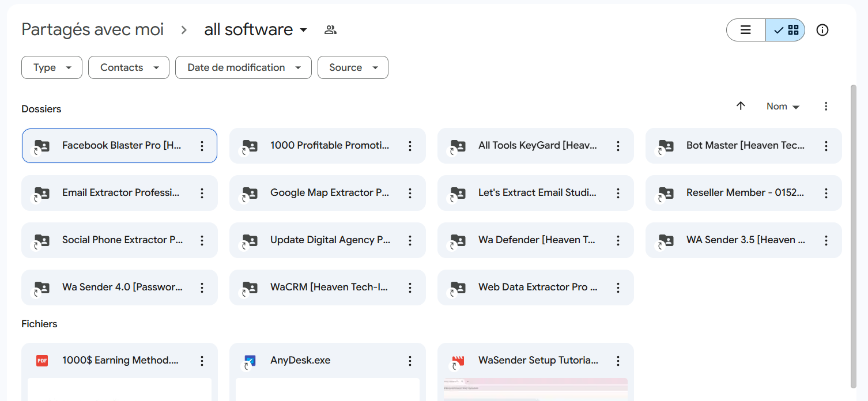The width and height of the screenshot is (868, 401).
Task: Click the video icon of WaSender Setup Tutorial
Action: (458, 361)
